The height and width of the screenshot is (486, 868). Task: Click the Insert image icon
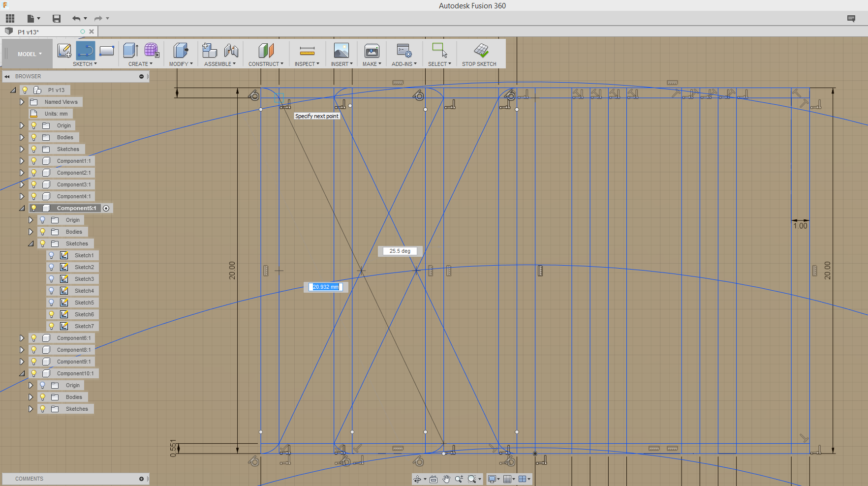[341, 51]
